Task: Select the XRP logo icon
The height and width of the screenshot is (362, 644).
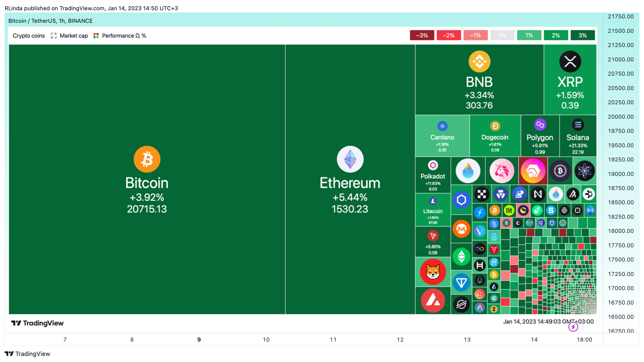Action: pos(570,61)
